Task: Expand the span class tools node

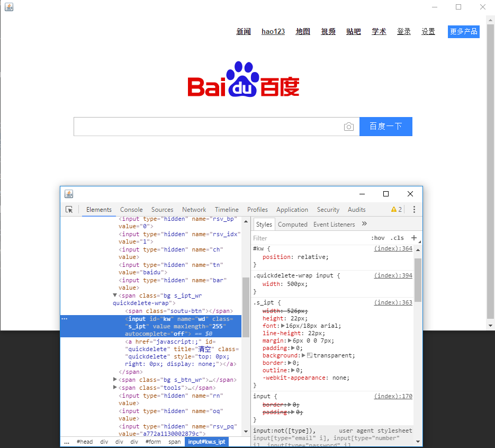Action: (x=115, y=388)
